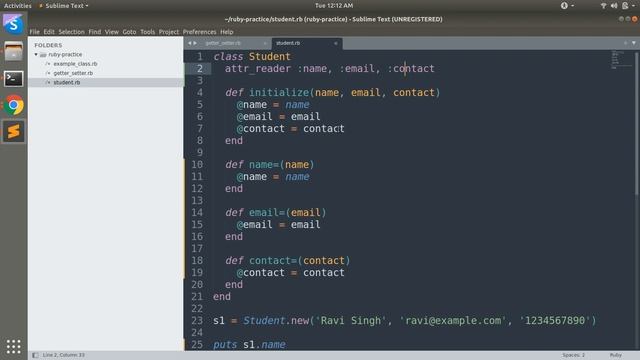Open the Selection menu

tap(71, 32)
